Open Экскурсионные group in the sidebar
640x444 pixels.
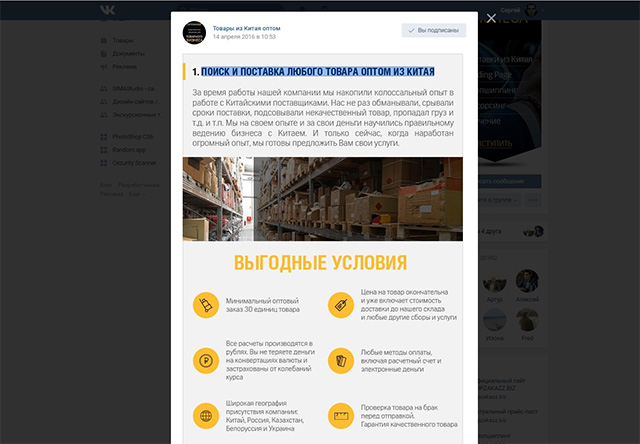[x=137, y=115]
